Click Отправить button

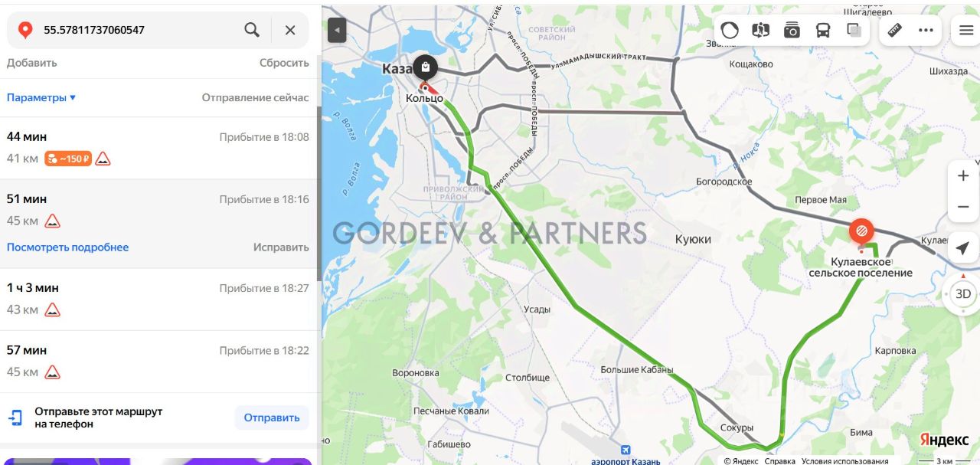point(272,418)
